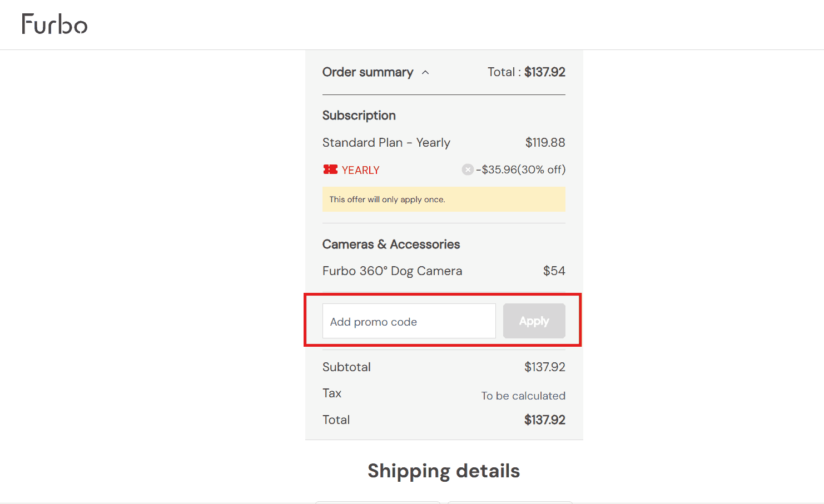Image resolution: width=824 pixels, height=504 pixels.
Task: Click the Add promo code field
Action: click(x=409, y=321)
